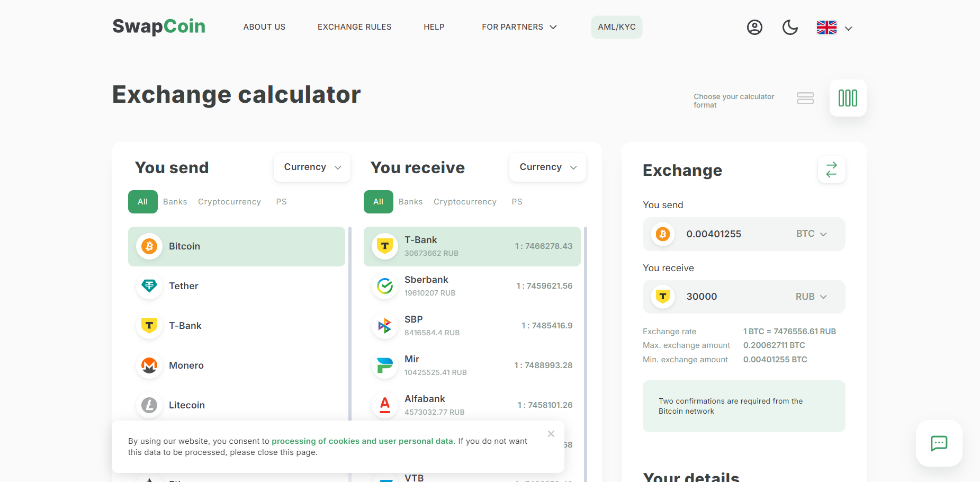Select Cryptocurrency tab under You receive
Viewport: 980px width, 482px height.
pyautogui.click(x=465, y=202)
